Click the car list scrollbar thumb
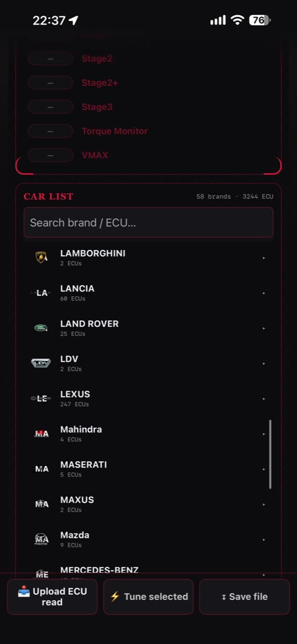The height and width of the screenshot is (644, 297). tap(270, 454)
